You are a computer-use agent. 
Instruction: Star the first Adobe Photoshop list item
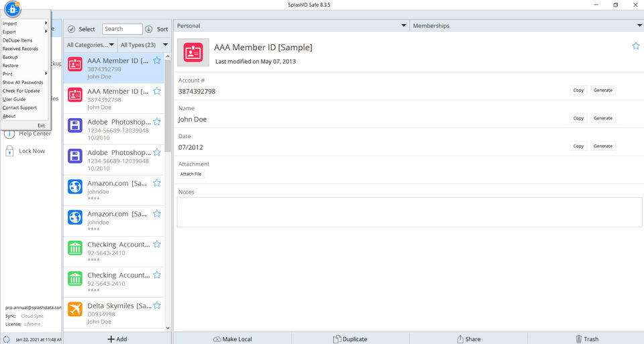157,121
